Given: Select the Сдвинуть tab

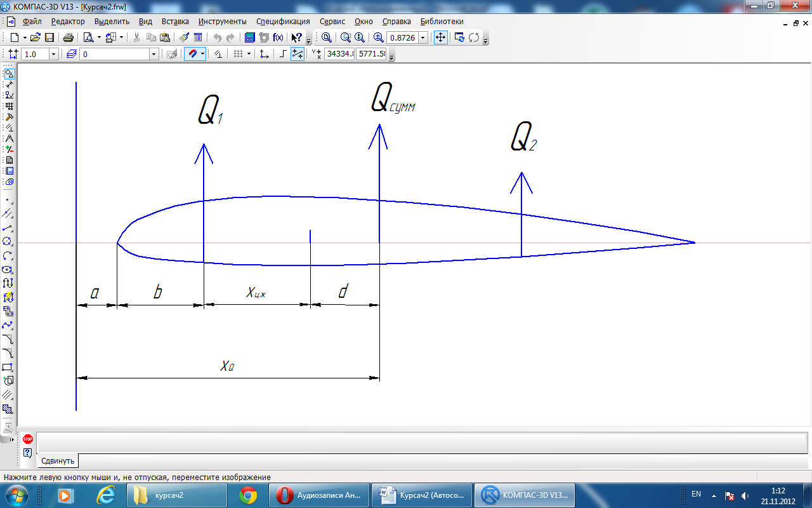Looking at the screenshot, I should 58,460.
